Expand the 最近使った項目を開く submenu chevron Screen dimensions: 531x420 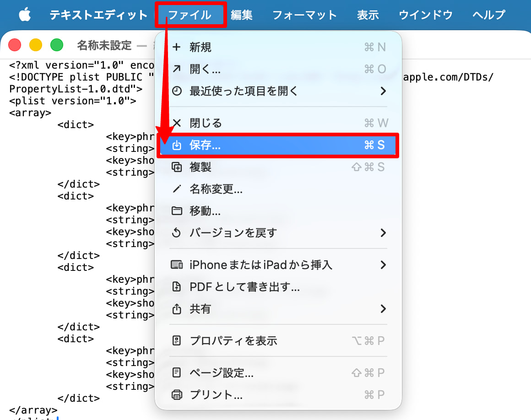(x=383, y=91)
